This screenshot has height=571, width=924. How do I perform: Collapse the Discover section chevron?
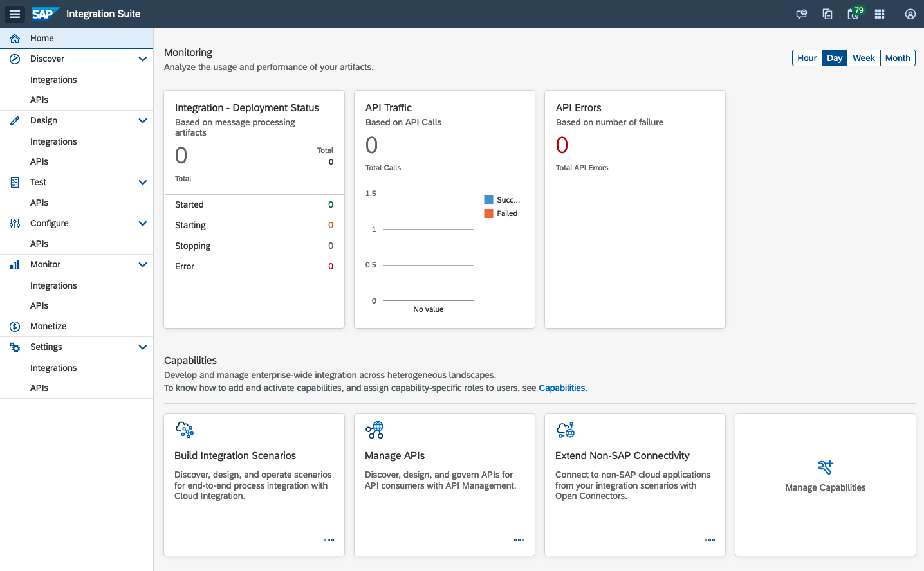(x=143, y=59)
